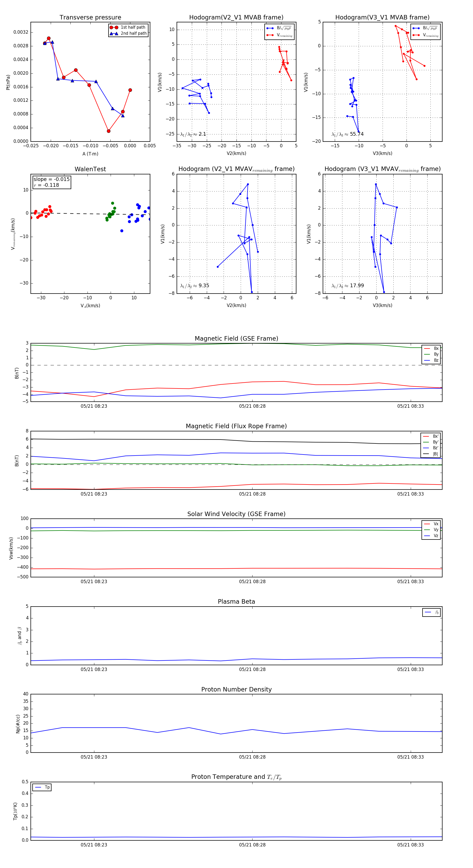Click the "λ1/λ3 ≈ 17.99" annotation
473x868 pixels.
pyautogui.click(x=347, y=286)
